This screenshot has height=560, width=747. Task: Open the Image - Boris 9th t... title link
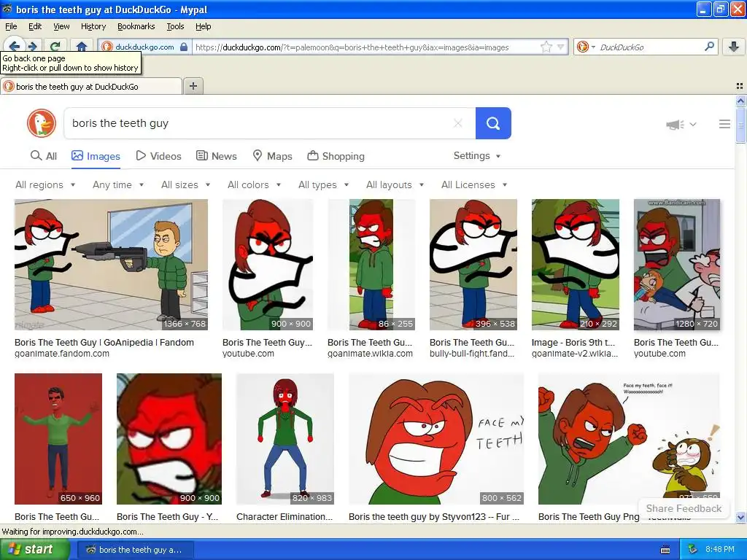tap(573, 343)
